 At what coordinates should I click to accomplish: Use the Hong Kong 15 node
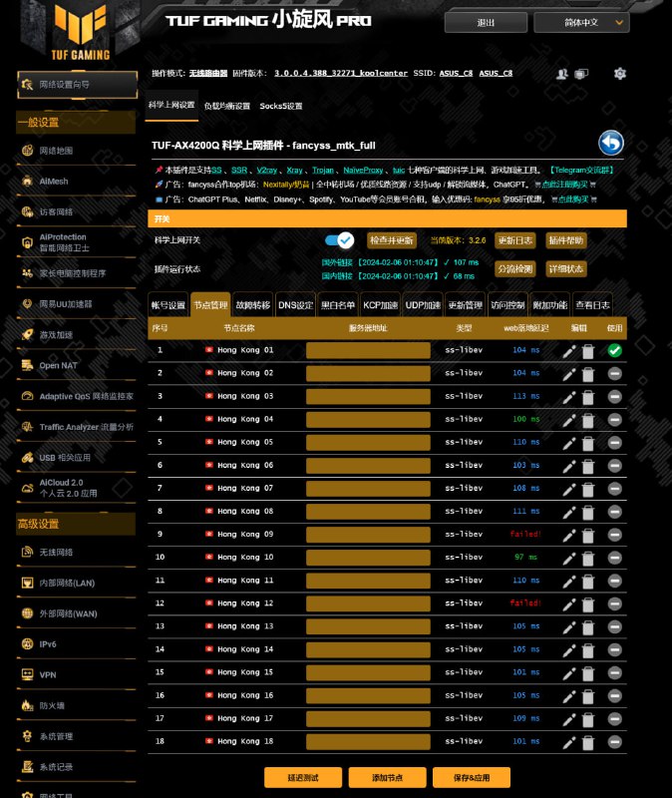(614, 672)
